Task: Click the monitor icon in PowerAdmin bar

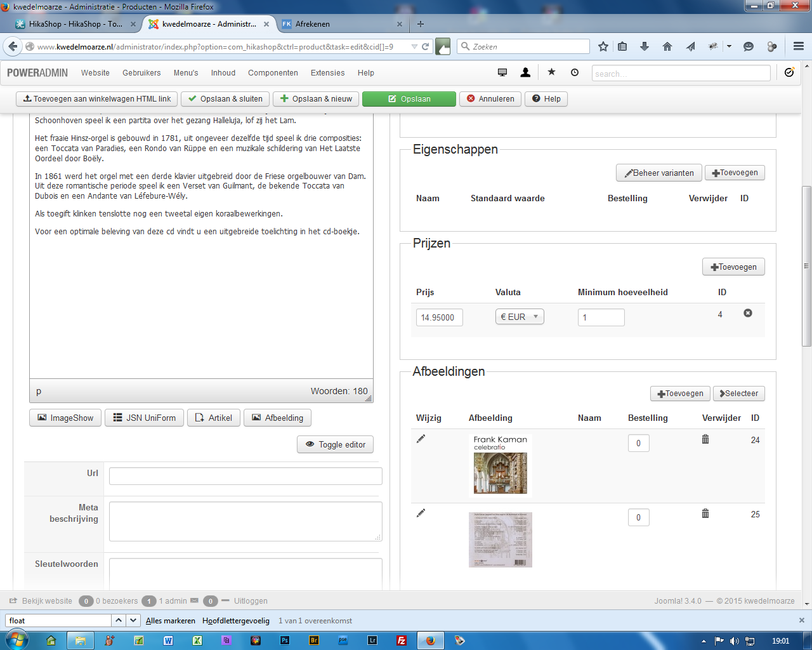Action: tap(502, 72)
